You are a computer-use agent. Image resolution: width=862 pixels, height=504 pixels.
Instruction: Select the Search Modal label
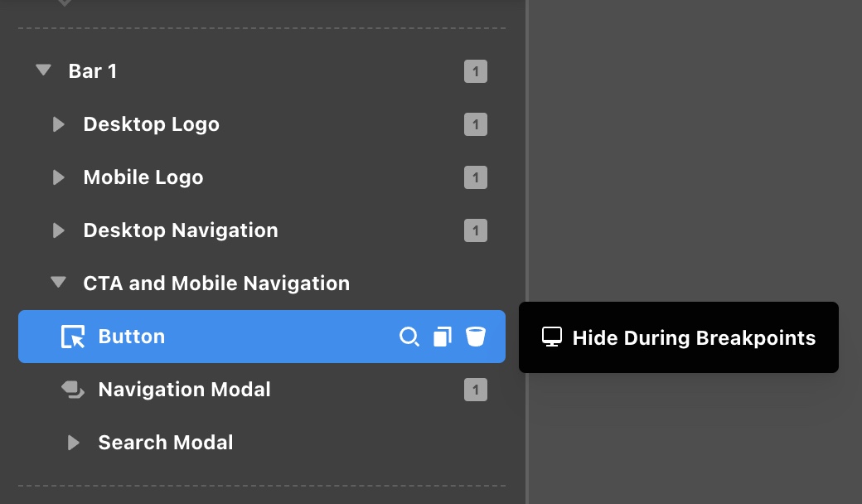coord(165,443)
